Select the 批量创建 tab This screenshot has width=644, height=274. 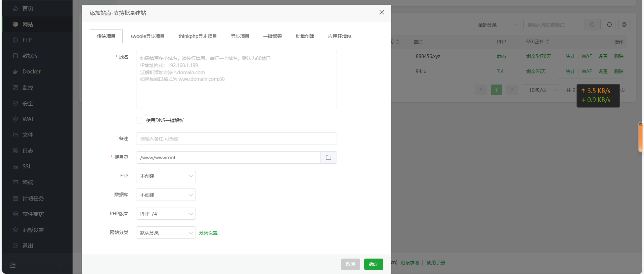[x=305, y=36]
